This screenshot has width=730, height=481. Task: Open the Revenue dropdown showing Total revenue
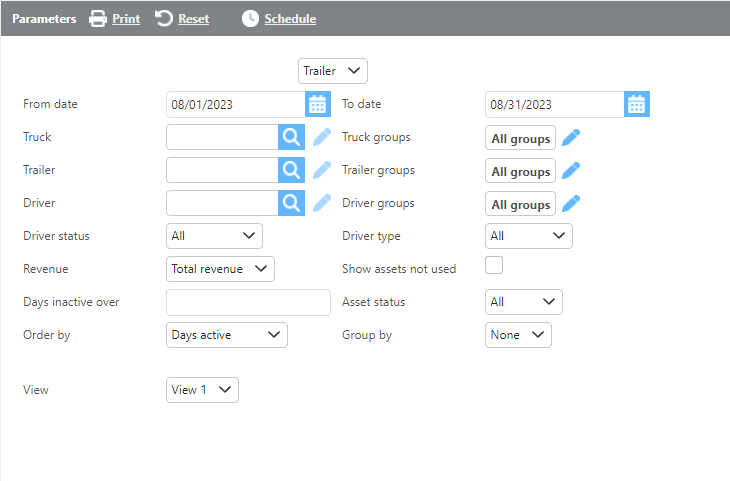[220, 269]
